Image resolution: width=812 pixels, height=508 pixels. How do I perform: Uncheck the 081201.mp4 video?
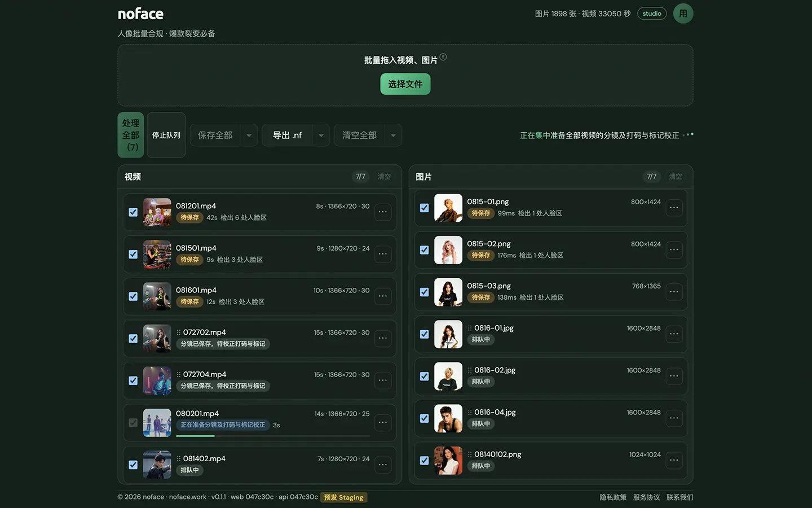[x=133, y=212]
